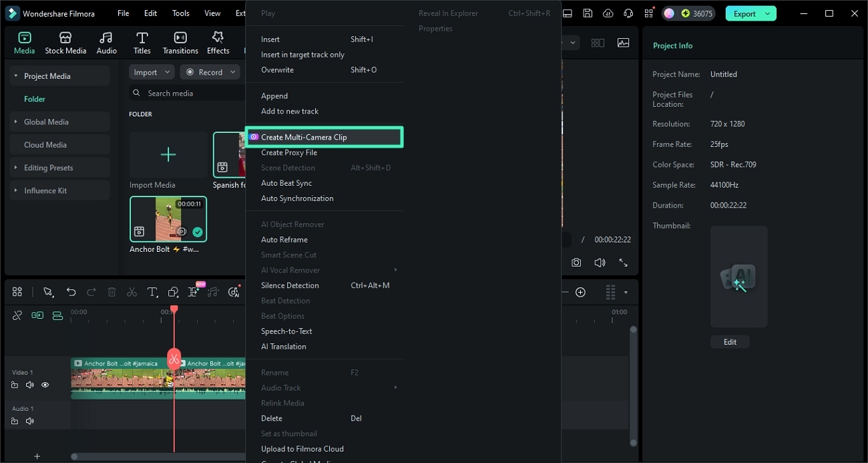Click the Undo icon above the timeline
Screen dimensions: 868x463
pyautogui.click(x=71, y=292)
